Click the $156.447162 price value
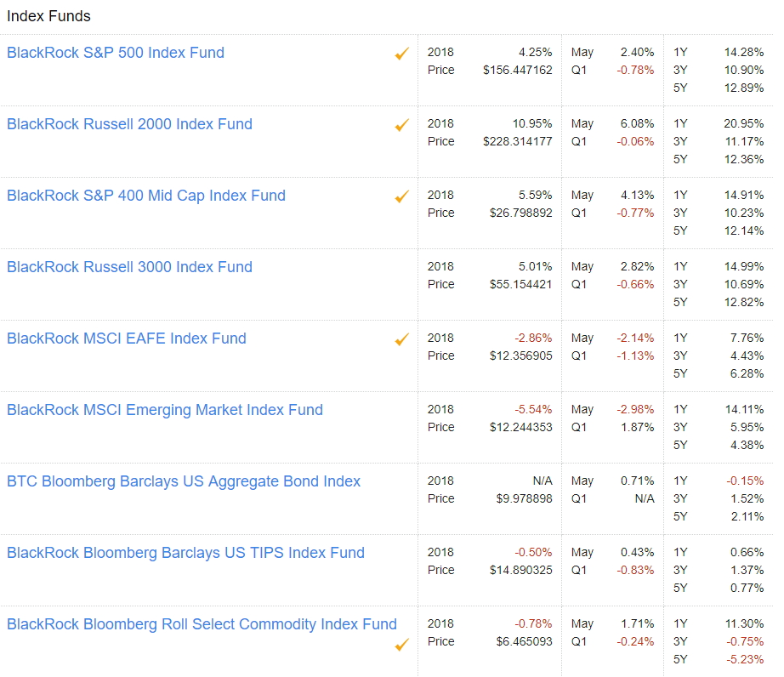The width and height of the screenshot is (784, 677). pyautogui.click(x=518, y=71)
